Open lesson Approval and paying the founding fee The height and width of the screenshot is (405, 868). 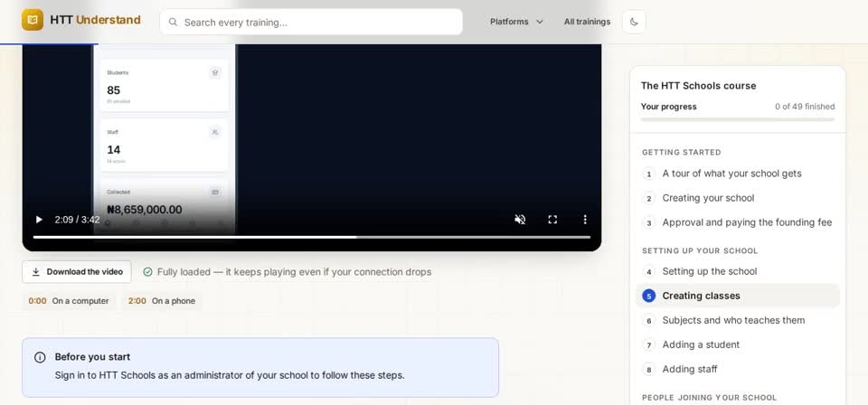click(x=738, y=222)
